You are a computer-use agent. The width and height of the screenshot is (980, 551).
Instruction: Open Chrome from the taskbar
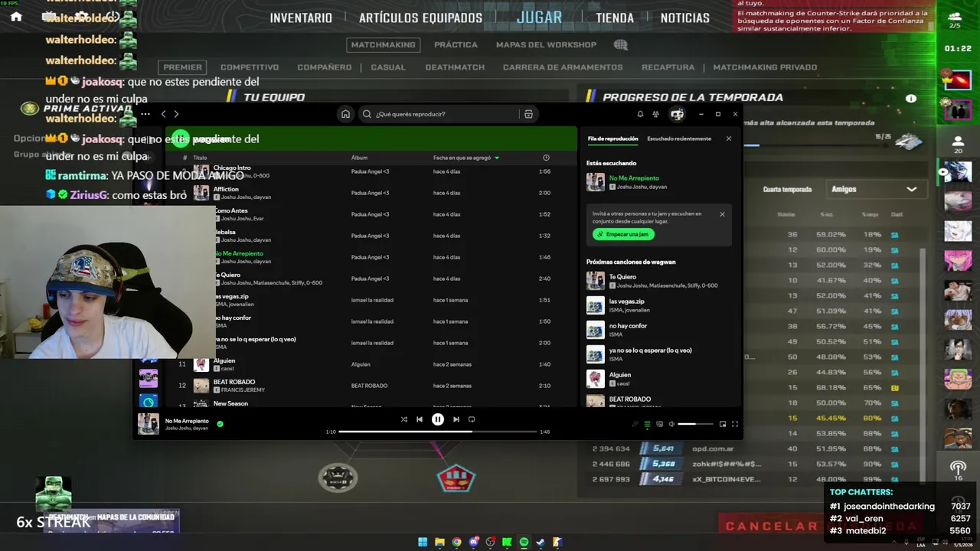point(456,542)
